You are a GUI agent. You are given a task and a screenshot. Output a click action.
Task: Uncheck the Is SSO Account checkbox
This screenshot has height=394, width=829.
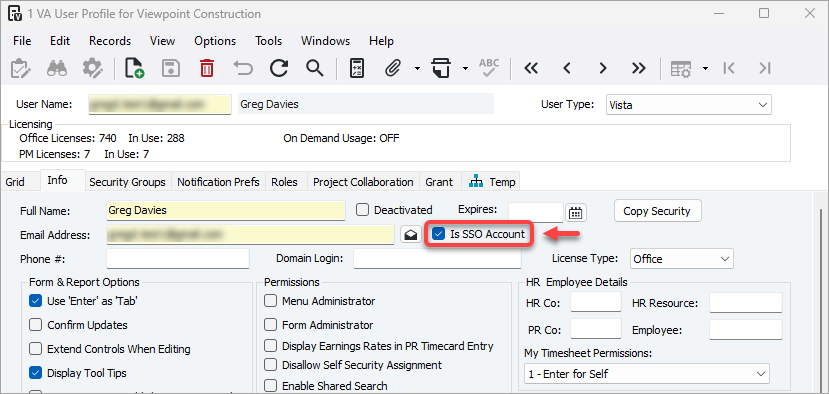[438, 234]
